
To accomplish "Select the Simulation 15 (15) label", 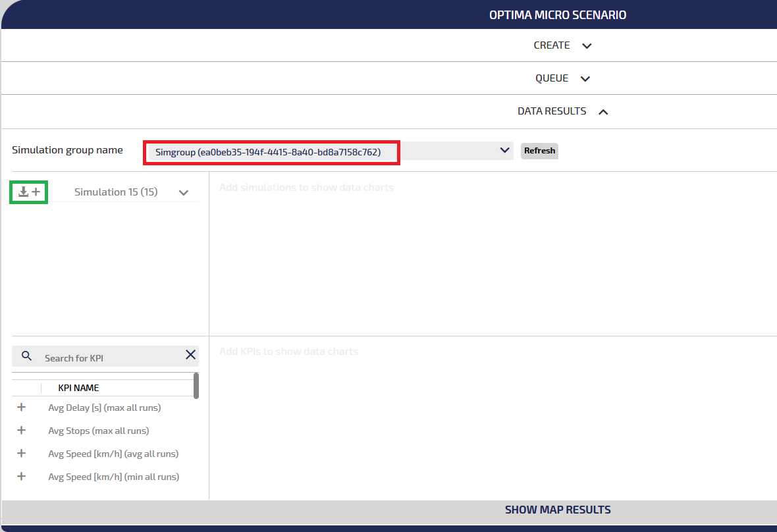I will click(x=116, y=192).
